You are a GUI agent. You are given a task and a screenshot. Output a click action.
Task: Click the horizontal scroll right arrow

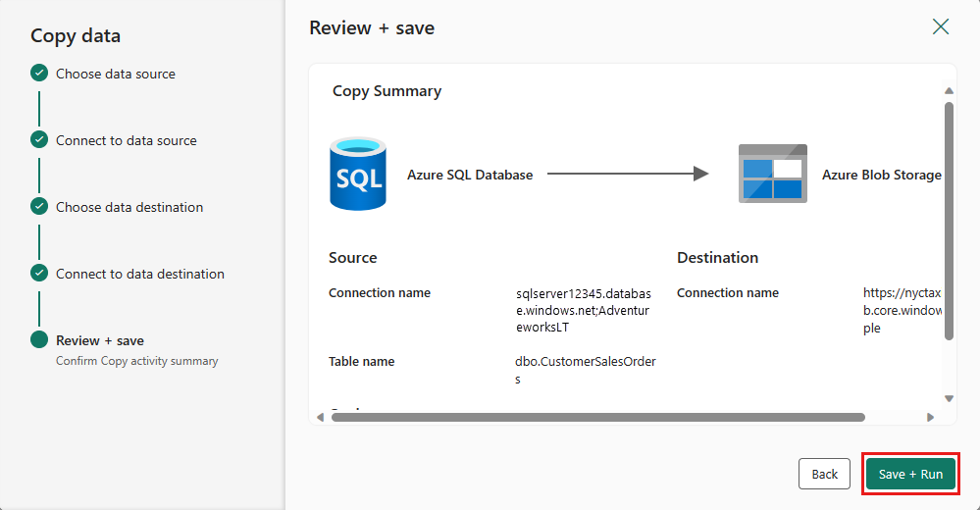click(x=930, y=417)
